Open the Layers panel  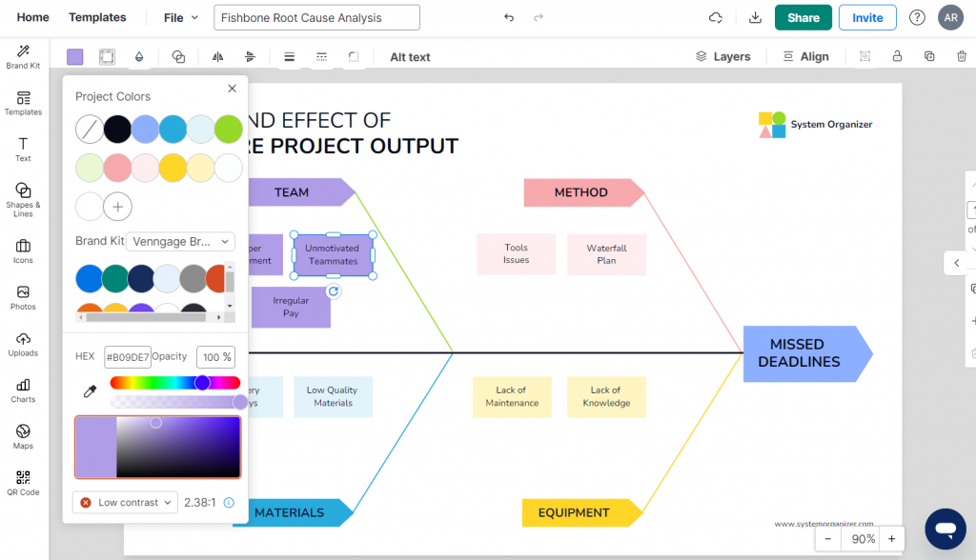tap(722, 56)
